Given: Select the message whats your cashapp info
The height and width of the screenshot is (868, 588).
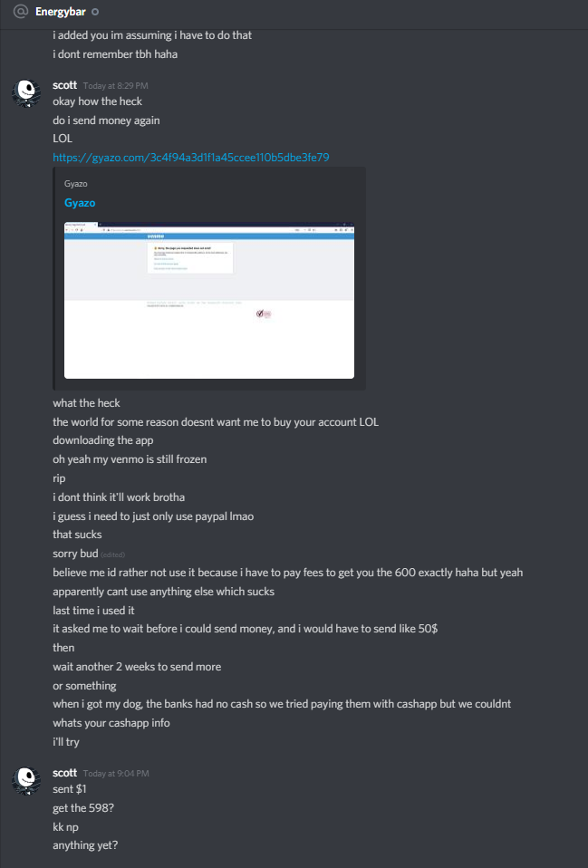Looking at the screenshot, I should tap(111, 723).
